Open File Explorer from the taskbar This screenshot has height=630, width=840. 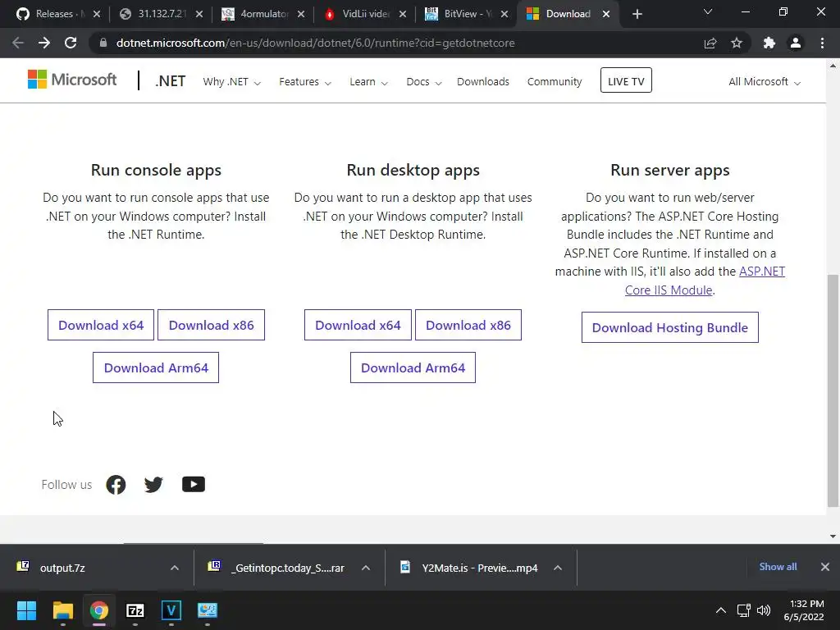[x=62, y=610]
